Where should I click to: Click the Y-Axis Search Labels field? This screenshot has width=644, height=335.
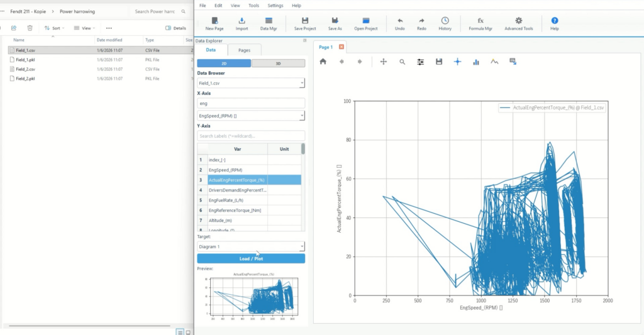pos(251,136)
